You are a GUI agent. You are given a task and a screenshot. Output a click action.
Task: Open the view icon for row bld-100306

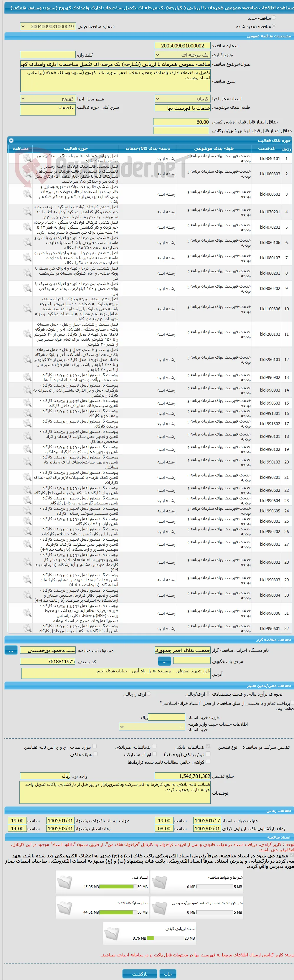pos(27,308)
